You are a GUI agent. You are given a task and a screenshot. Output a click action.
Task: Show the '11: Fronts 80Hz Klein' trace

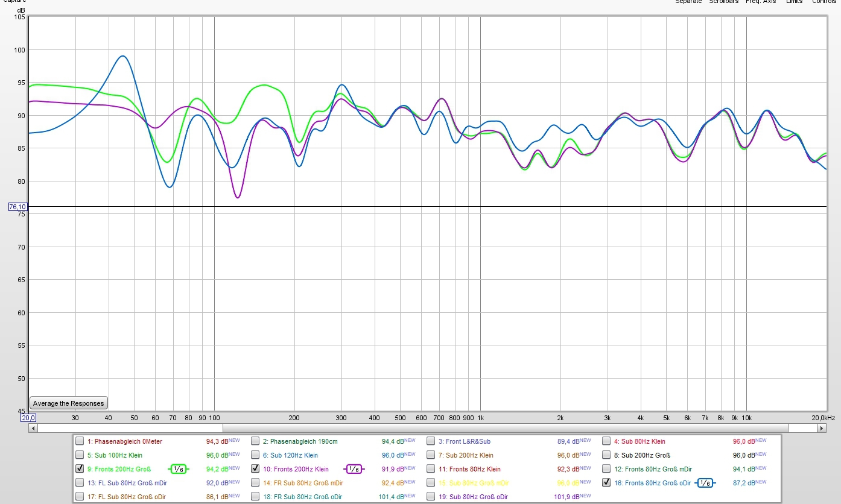tap(431, 468)
